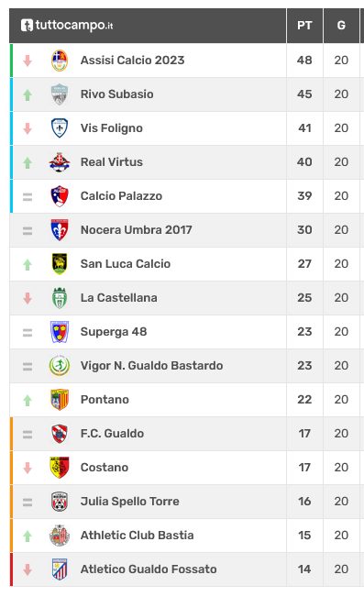Click the Atletico Gualdo Fossato striped crest
Screen dimensions: 364x597
pyautogui.click(x=60, y=569)
